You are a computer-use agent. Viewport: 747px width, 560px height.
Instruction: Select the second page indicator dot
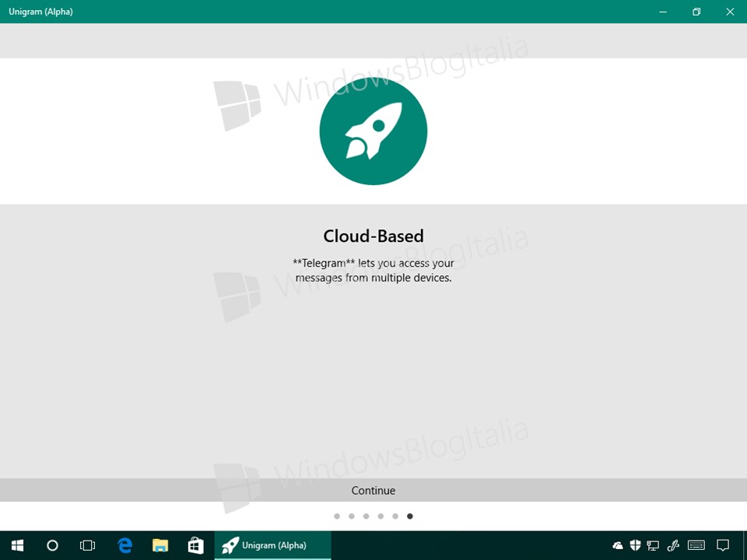pyautogui.click(x=352, y=516)
